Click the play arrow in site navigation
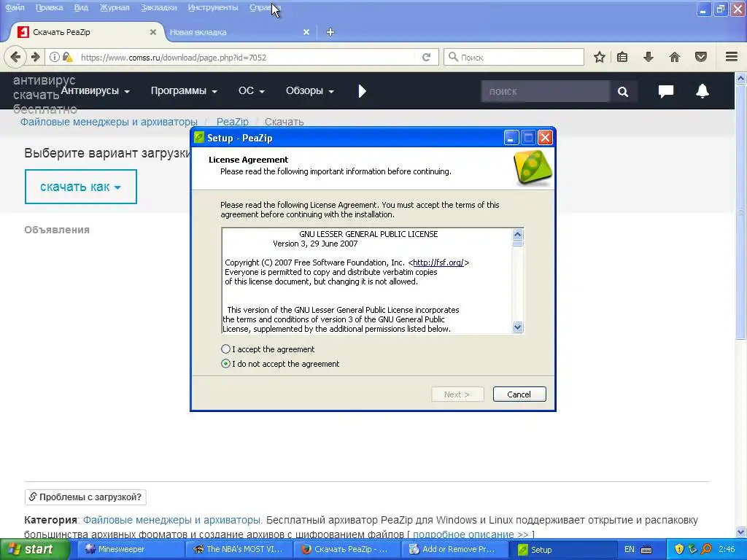The image size is (747, 560). point(362,91)
